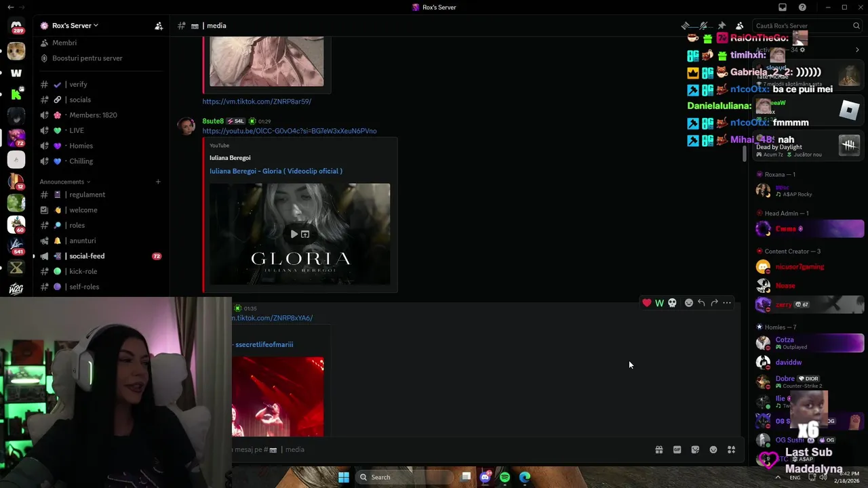Toggle the member list icon
This screenshot has width=868, height=488.
point(739,26)
